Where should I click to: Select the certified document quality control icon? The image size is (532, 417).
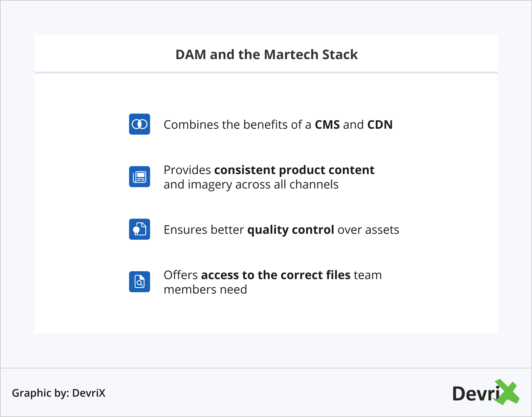pos(140,229)
